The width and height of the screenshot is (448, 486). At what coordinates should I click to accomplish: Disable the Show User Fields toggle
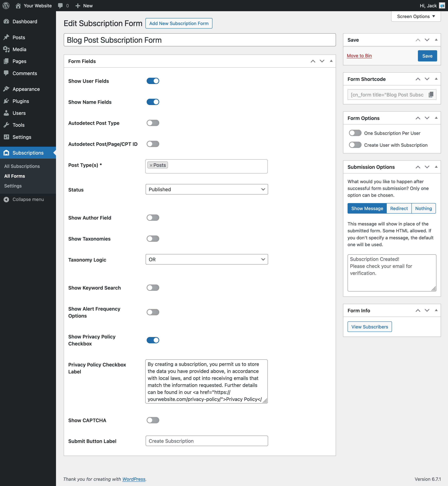pos(153,81)
